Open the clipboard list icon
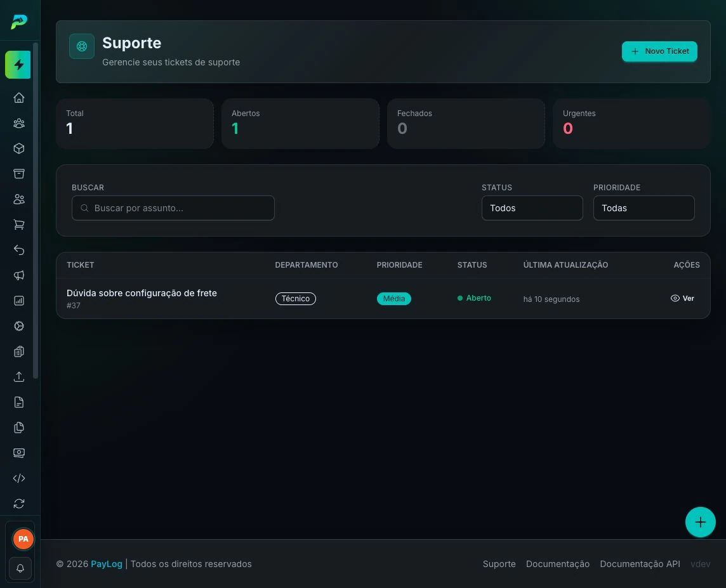The height and width of the screenshot is (588, 726). 19,351
